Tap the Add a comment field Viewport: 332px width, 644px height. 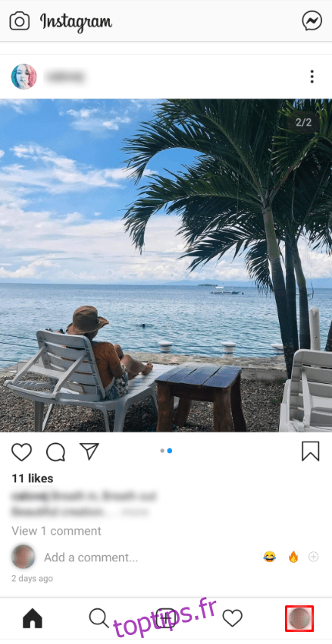click(91, 558)
